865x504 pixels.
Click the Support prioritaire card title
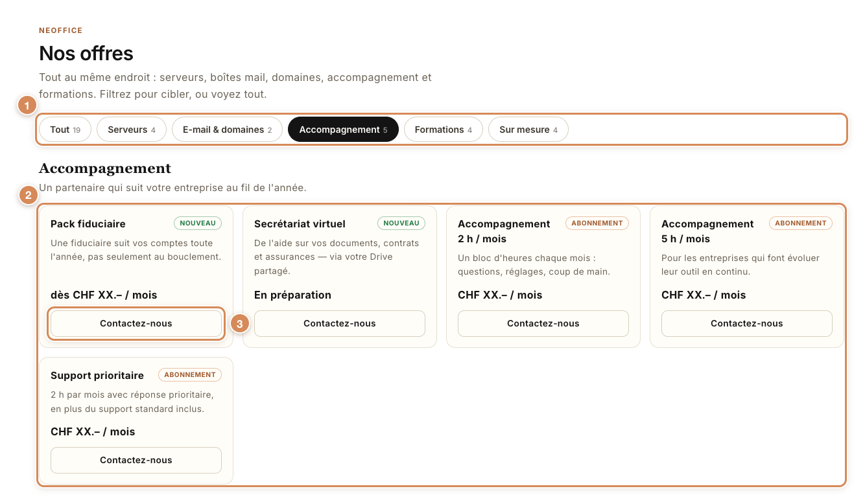tap(97, 375)
